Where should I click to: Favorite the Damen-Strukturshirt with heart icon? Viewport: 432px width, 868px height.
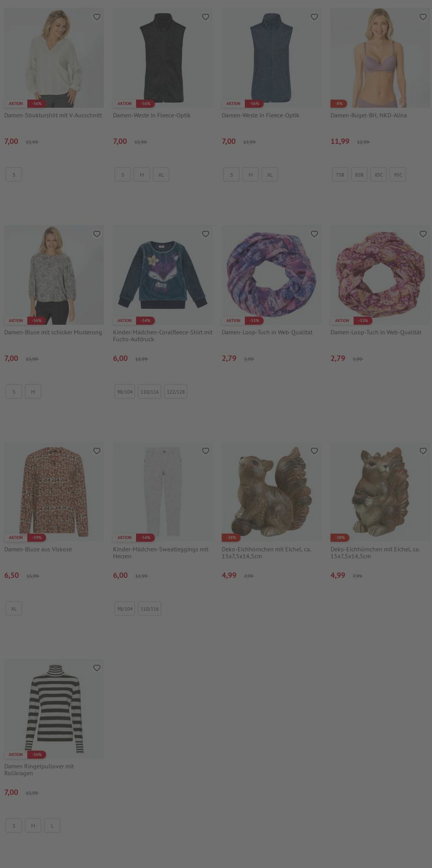coord(97,17)
